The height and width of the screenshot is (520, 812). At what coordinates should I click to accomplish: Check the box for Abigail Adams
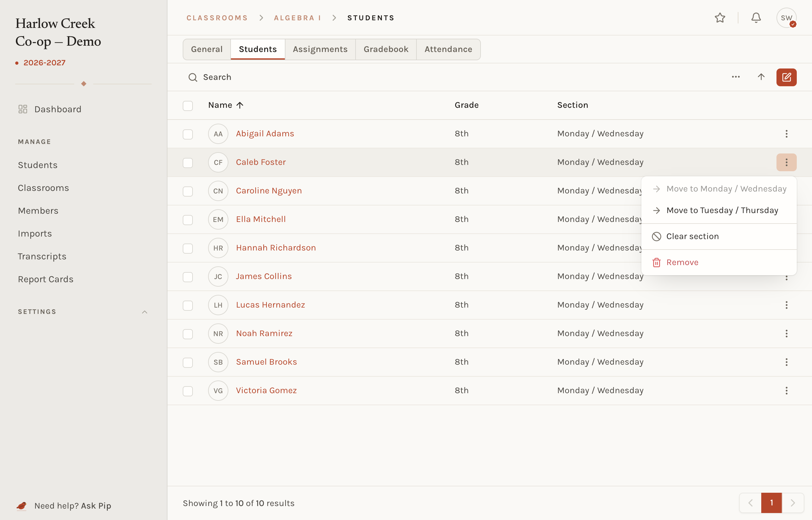(x=188, y=134)
